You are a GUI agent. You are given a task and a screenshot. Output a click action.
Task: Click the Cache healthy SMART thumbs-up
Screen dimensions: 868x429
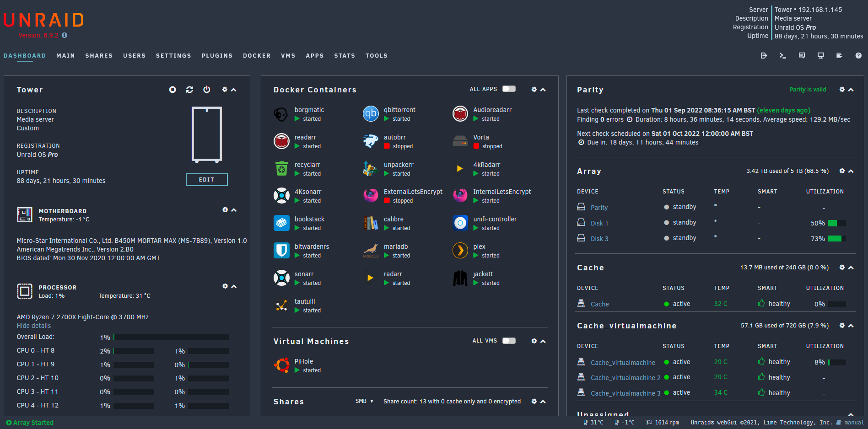coord(761,303)
